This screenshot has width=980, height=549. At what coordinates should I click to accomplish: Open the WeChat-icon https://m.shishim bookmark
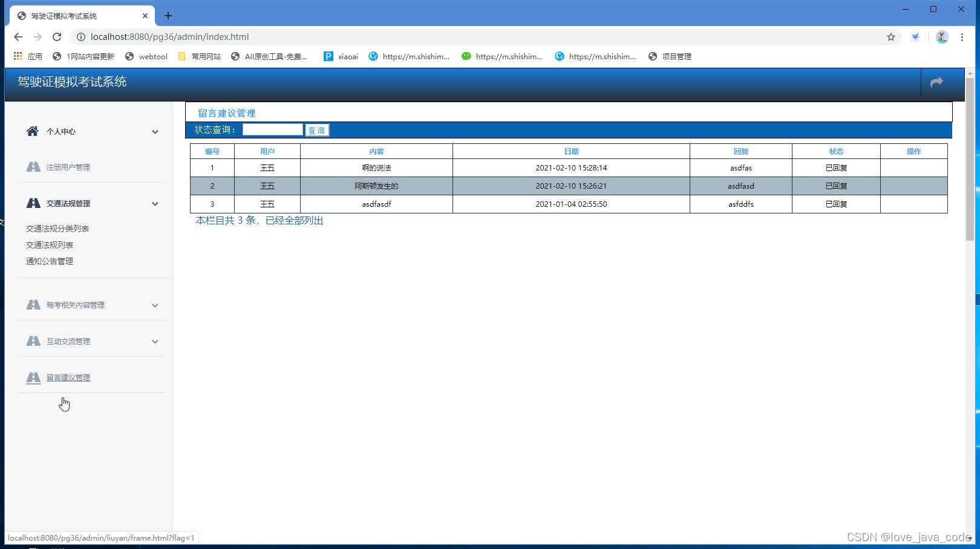click(x=502, y=56)
